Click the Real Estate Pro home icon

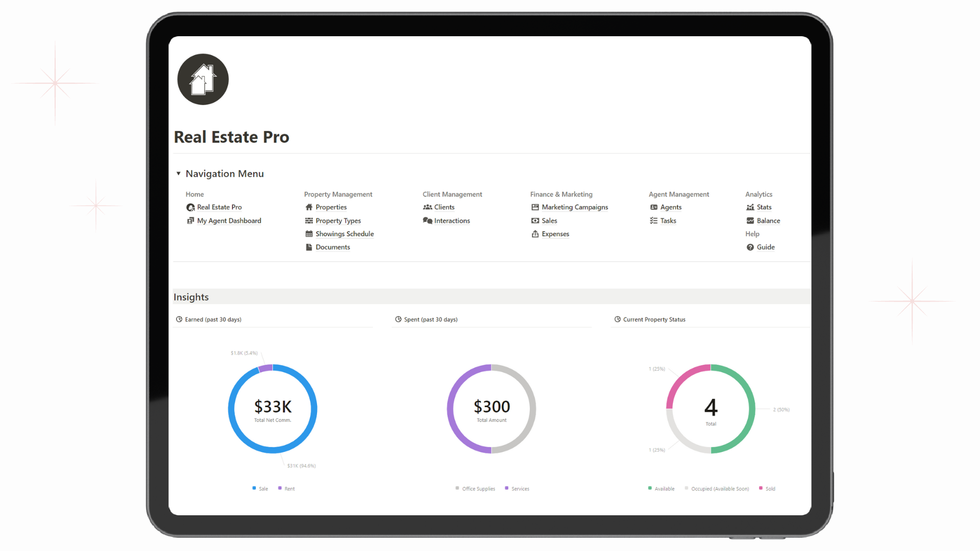(x=203, y=80)
